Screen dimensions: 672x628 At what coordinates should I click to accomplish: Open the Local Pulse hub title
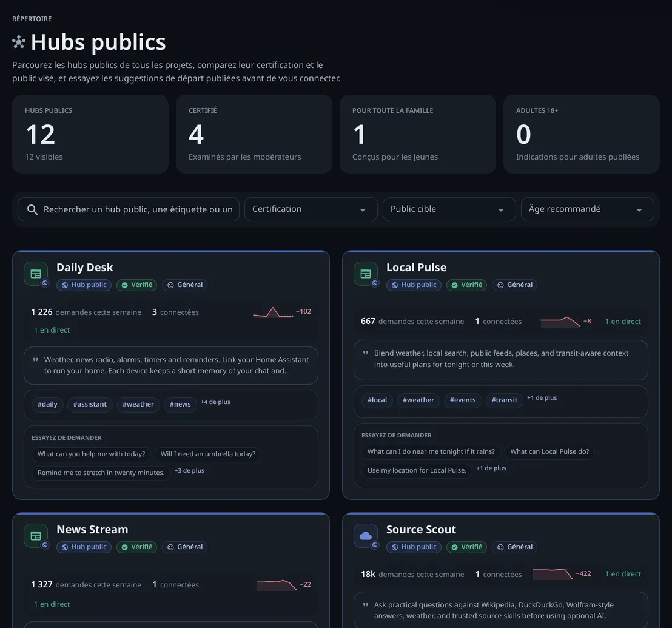[x=417, y=268]
